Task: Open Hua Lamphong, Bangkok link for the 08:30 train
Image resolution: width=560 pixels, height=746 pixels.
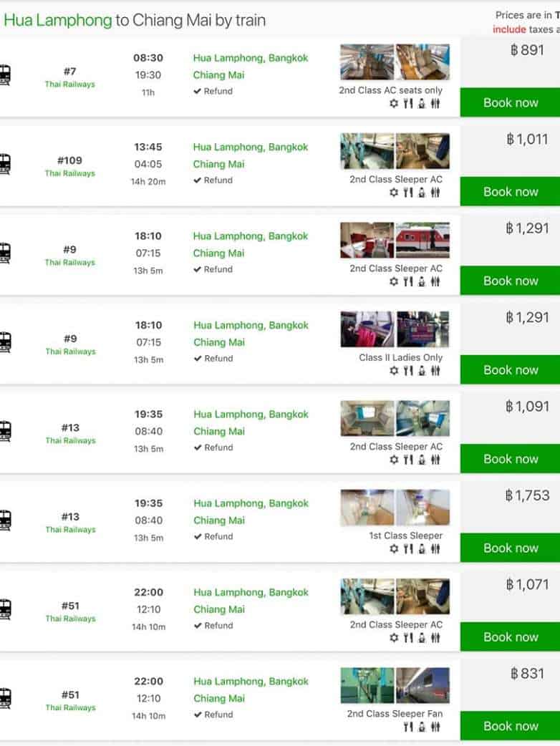Action: pos(250,58)
